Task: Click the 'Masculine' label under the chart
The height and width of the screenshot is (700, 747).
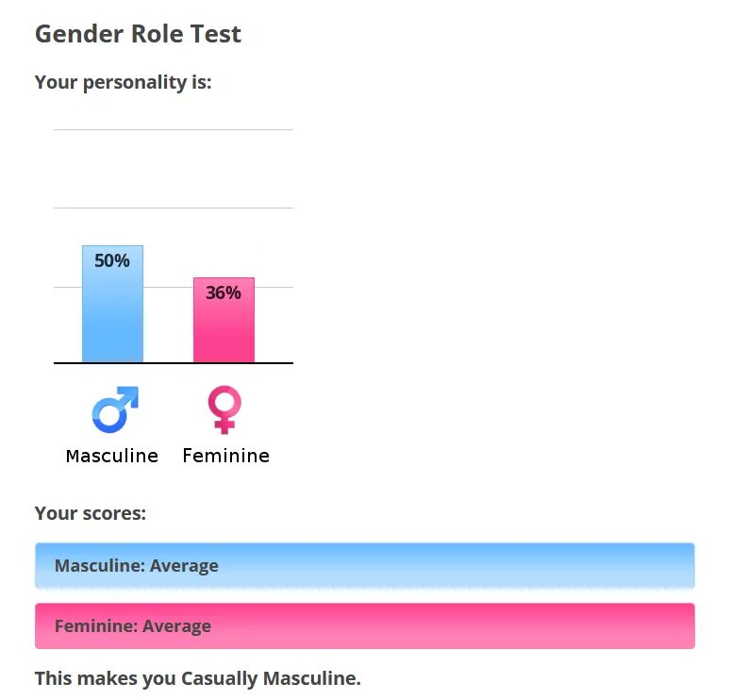Action: click(x=112, y=456)
